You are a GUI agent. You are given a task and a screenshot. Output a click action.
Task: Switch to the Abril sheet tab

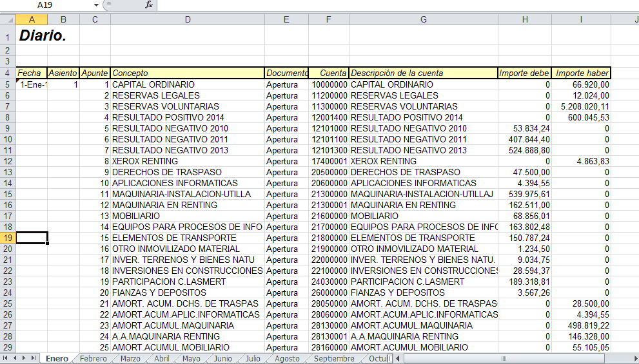point(162,358)
